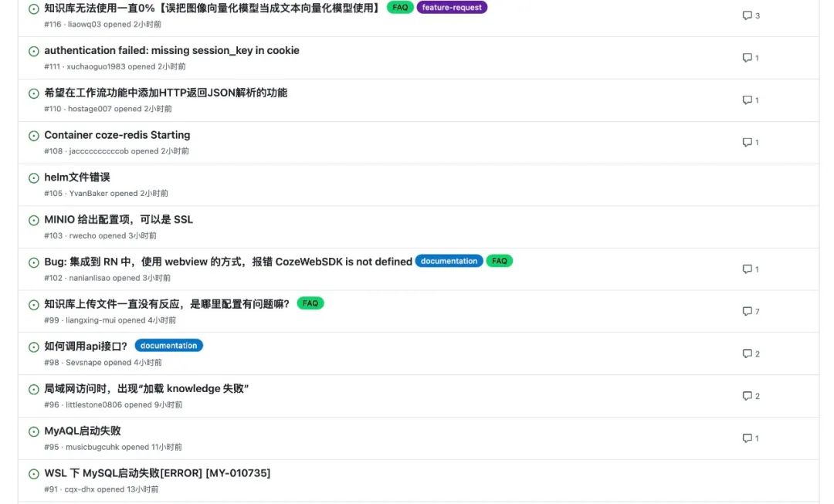Open comments icon showing 7 on issue #99
834x504 pixels.
coord(748,311)
